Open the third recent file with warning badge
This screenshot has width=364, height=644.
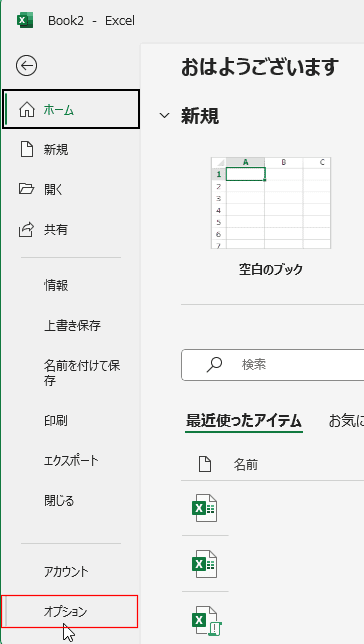tap(206, 621)
